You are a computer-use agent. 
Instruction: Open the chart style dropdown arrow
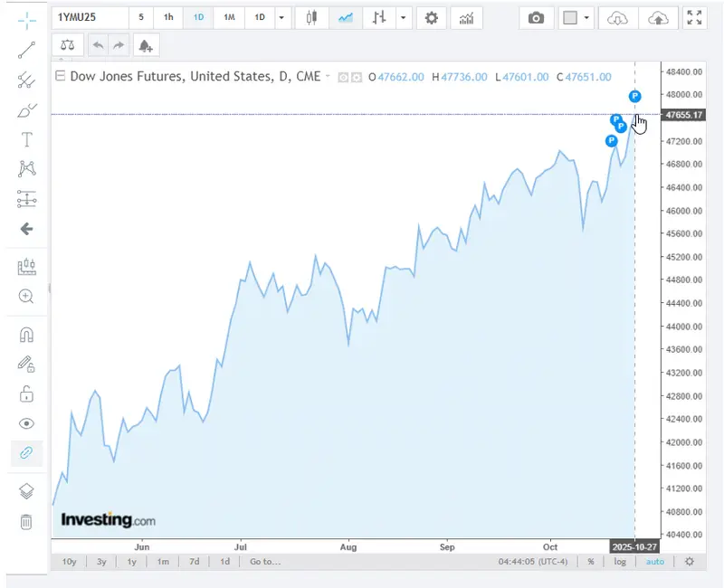click(402, 17)
